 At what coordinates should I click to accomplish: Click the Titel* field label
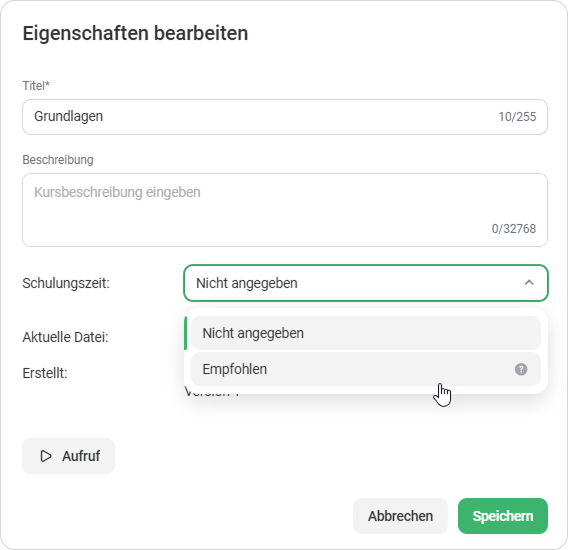(36, 86)
